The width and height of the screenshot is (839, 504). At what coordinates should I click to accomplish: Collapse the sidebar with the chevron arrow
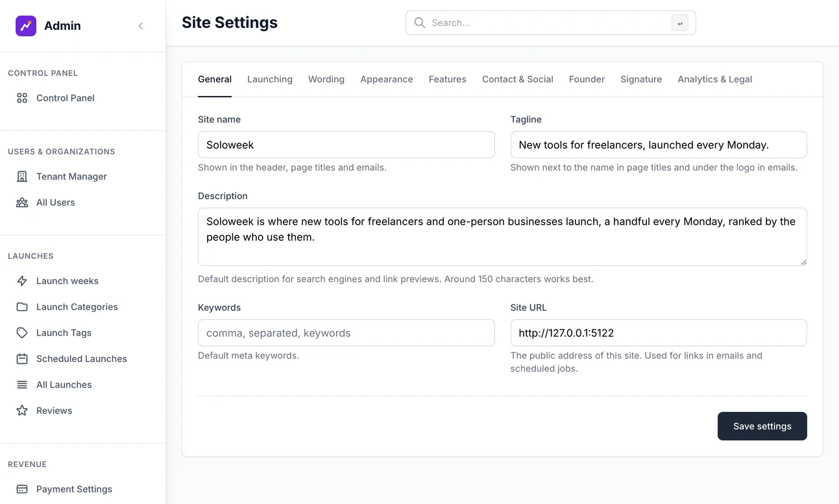pos(141,26)
